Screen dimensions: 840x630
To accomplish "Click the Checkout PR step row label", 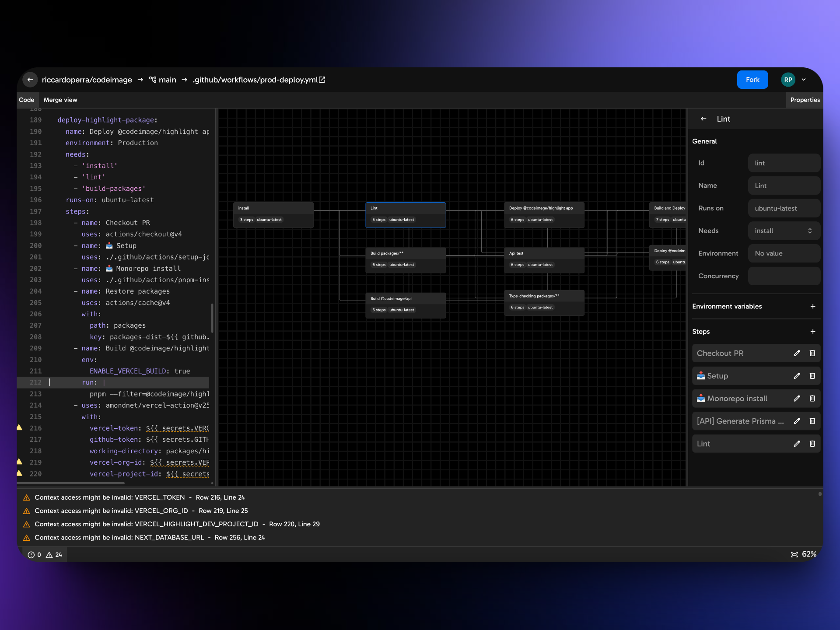I will [x=720, y=353].
